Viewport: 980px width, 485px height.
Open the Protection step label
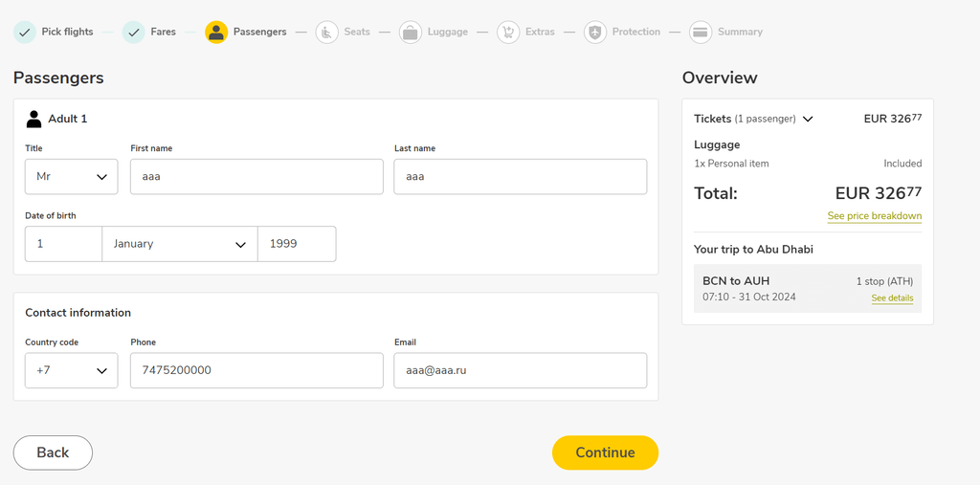tap(636, 32)
